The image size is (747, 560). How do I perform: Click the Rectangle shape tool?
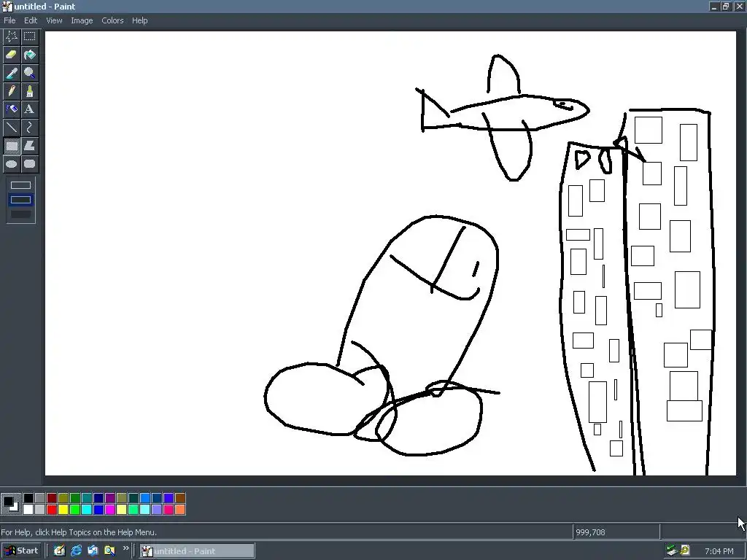(12, 146)
